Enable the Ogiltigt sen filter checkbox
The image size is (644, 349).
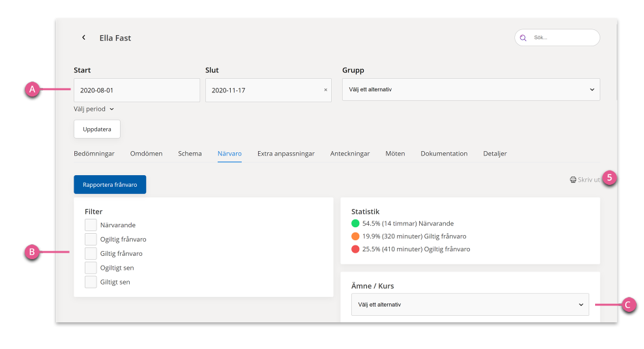pyautogui.click(x=91, y=268)
